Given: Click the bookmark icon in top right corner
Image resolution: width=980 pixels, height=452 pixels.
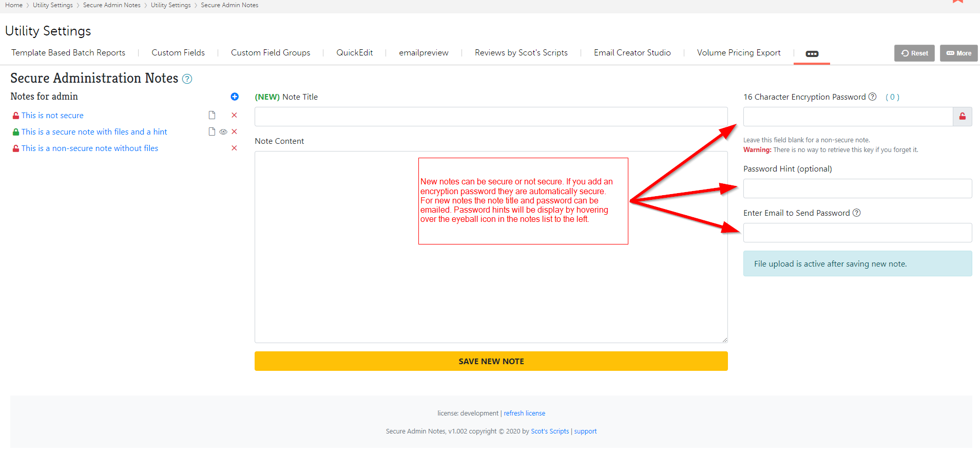Looking at the screenshot, I should click(957, 2).
